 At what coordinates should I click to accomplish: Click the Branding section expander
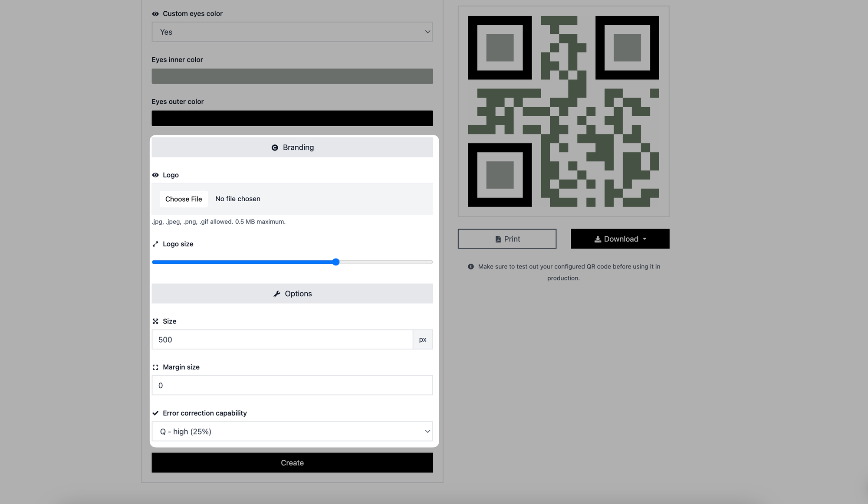click(x=293, y=147)
